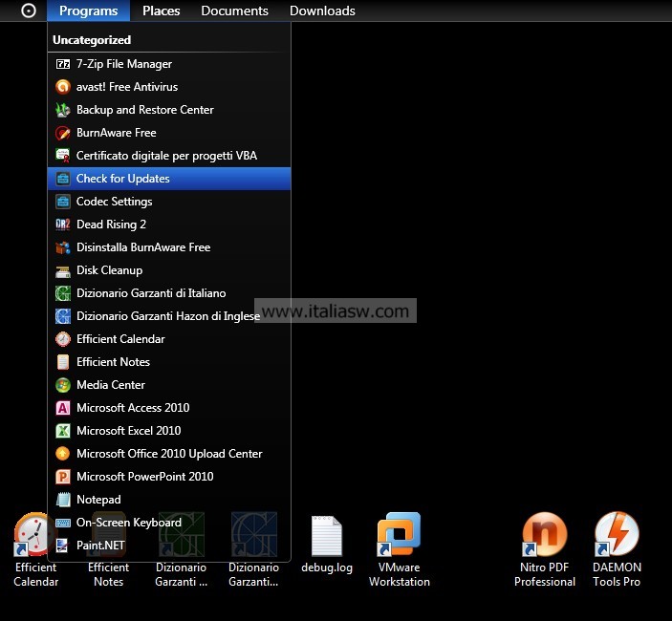Select VMware Workstation desktop shortcut
This screenshot has height=621, width=672.
(x=399, y=550)
